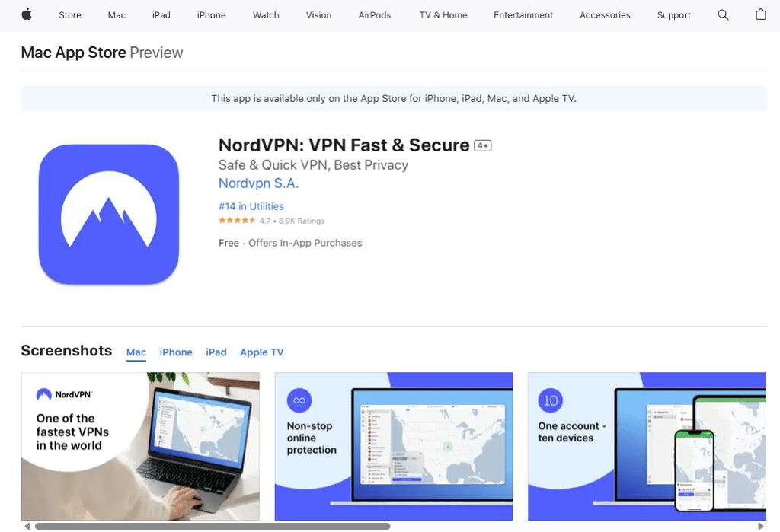
Task: Click right arrow of screenshot scrollbar
Action: tap(761, 526)
